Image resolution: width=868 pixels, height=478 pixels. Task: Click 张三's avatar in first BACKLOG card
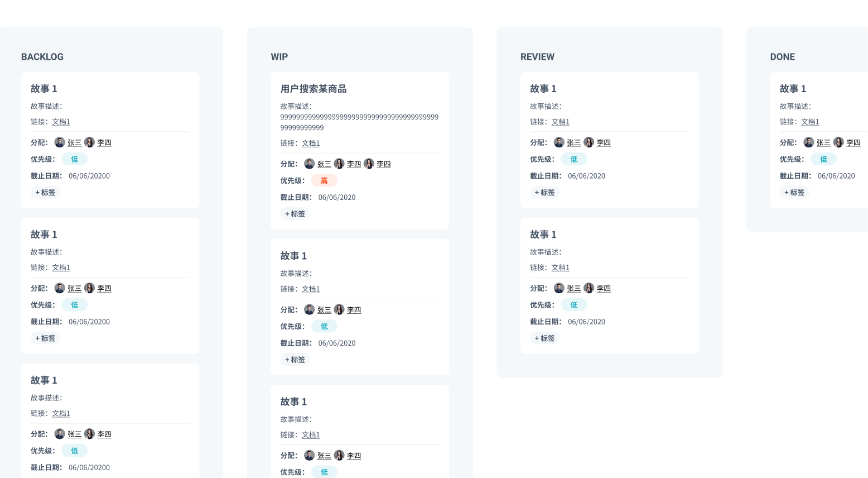pyautogui.click(x=60, y=142)
